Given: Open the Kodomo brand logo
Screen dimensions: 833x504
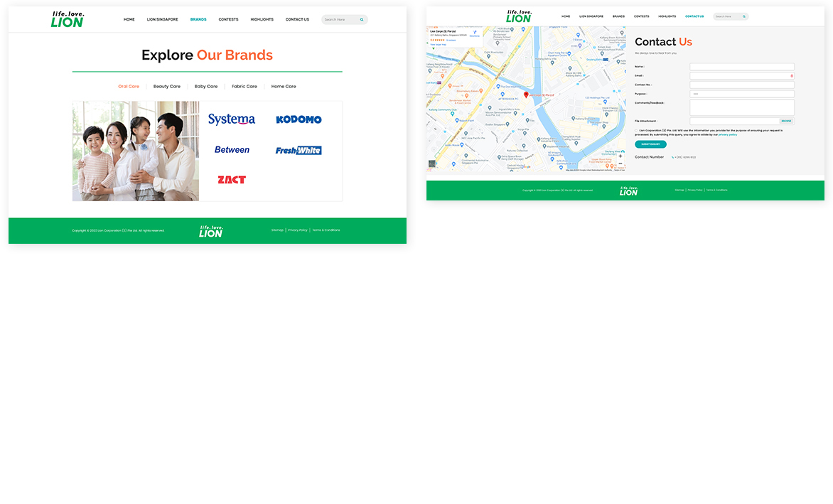Looking at the screenshot, I should (299, 119).
